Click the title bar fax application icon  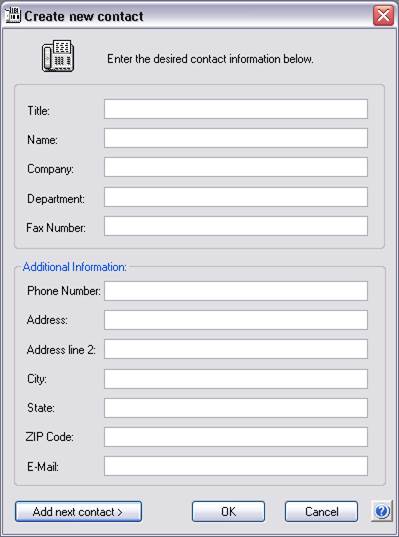[x=13, y=15]
